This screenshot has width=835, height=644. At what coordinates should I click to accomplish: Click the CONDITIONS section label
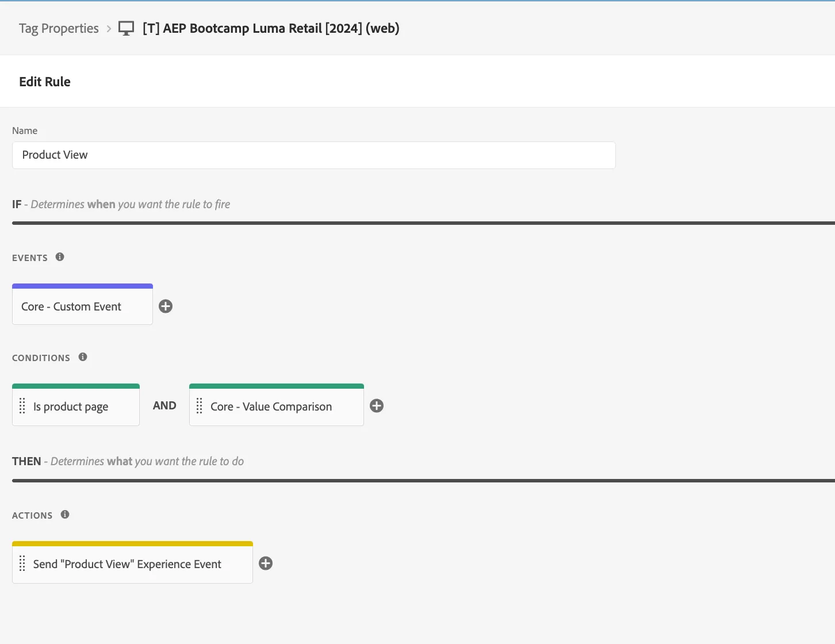(41, 358)
